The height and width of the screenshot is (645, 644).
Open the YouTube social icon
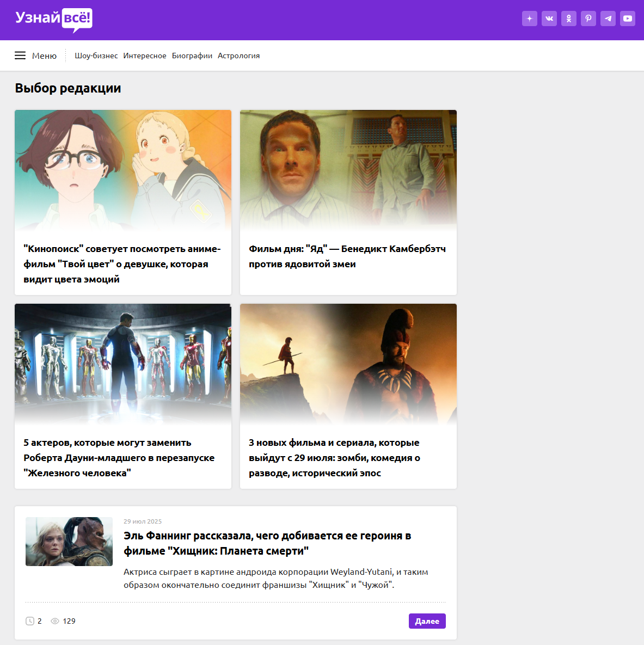628,19
